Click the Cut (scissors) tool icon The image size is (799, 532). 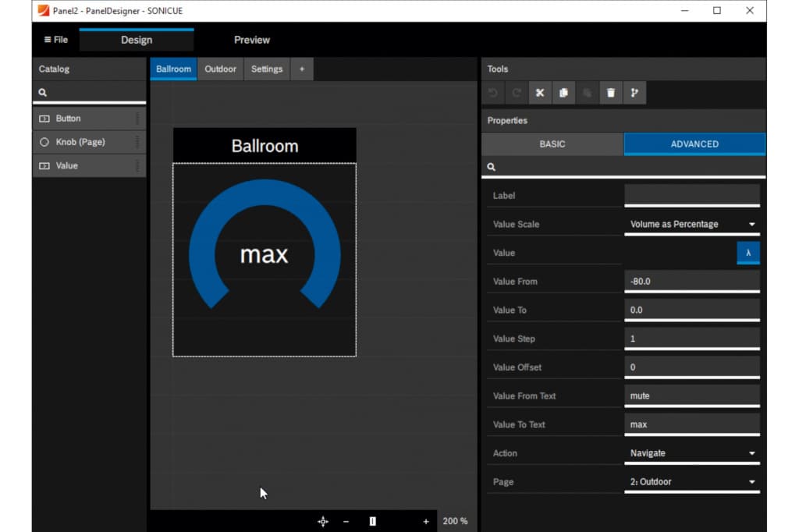tap(539, 93)
